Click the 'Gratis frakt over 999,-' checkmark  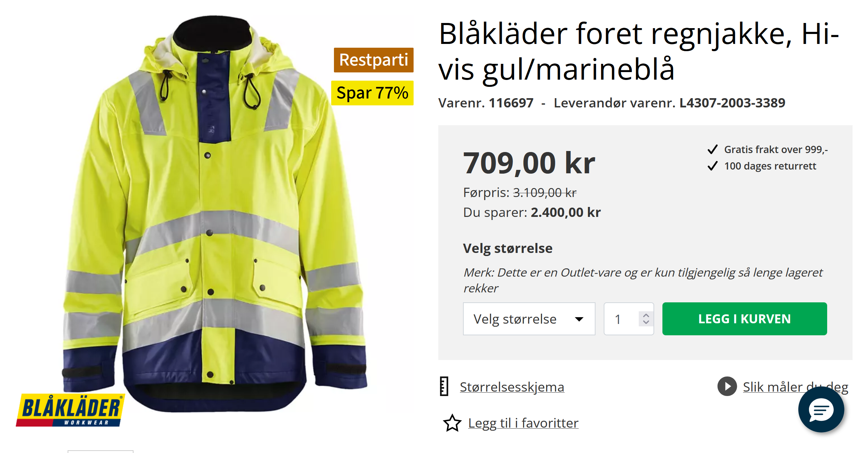713,150
